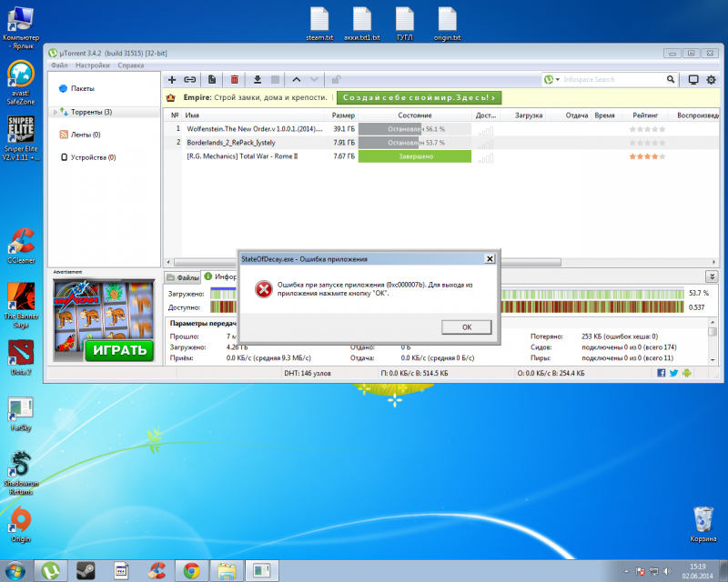
Task: Select The Banner Saga desktop shortcut
Action: (21, 306)
